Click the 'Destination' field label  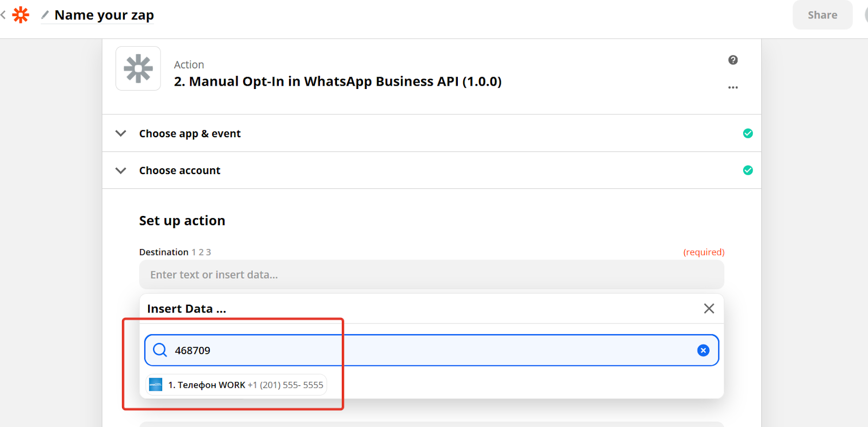(x=163, y=252)
